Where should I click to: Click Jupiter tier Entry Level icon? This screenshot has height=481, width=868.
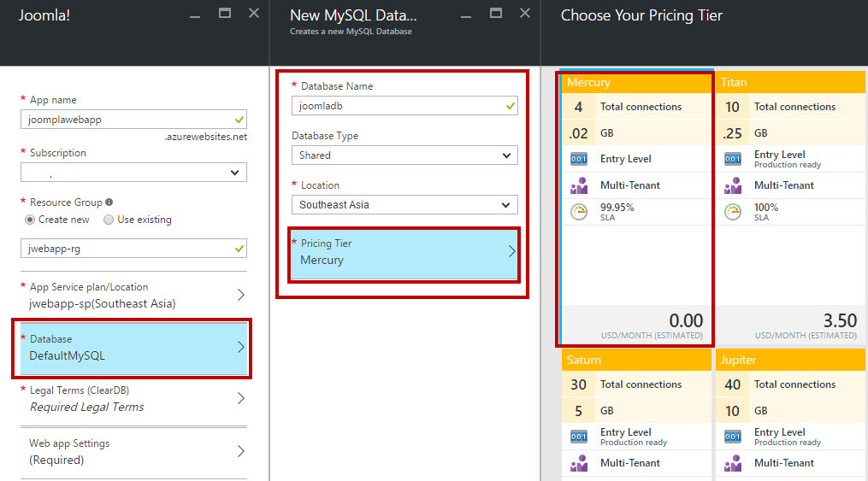(732, 437)
